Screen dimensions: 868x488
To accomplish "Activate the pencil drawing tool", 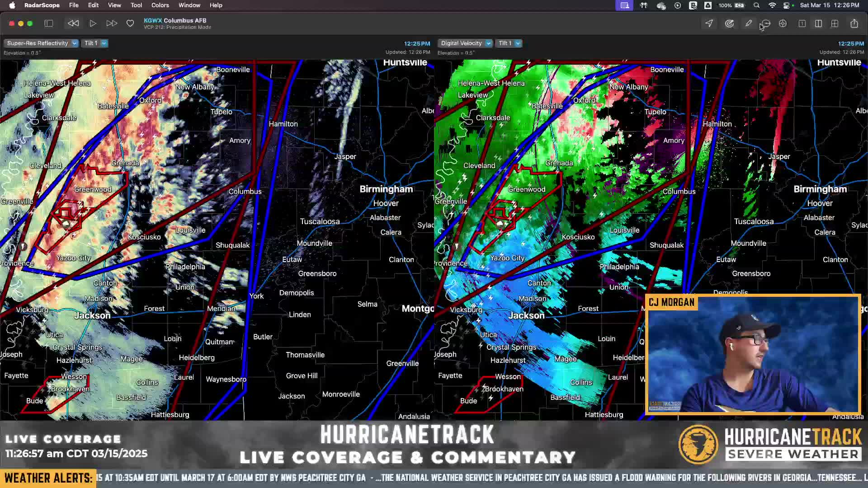I will (x=749, y=23).
